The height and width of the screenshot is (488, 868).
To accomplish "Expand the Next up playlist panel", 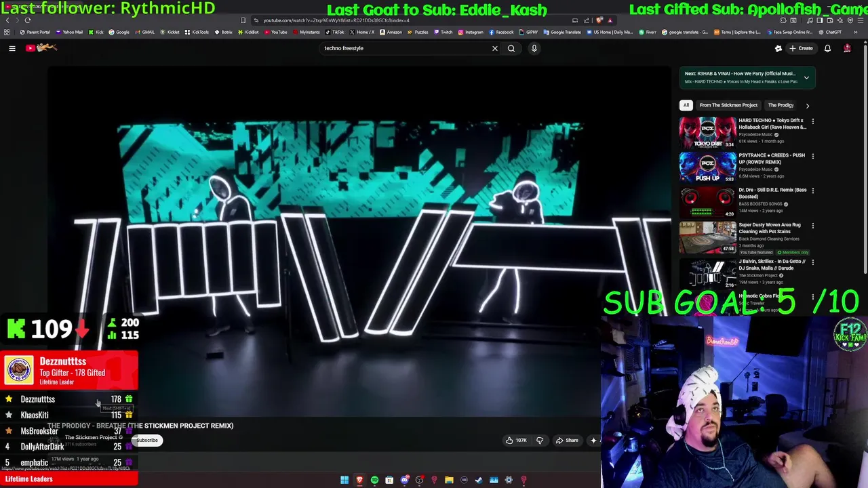I will (806, 78).
